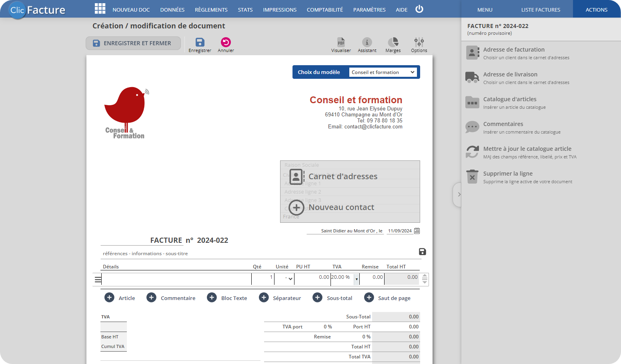Open the RÈGLEMENTS menu
The height and width of the screenshot is (364, 621).
point(211,10)
